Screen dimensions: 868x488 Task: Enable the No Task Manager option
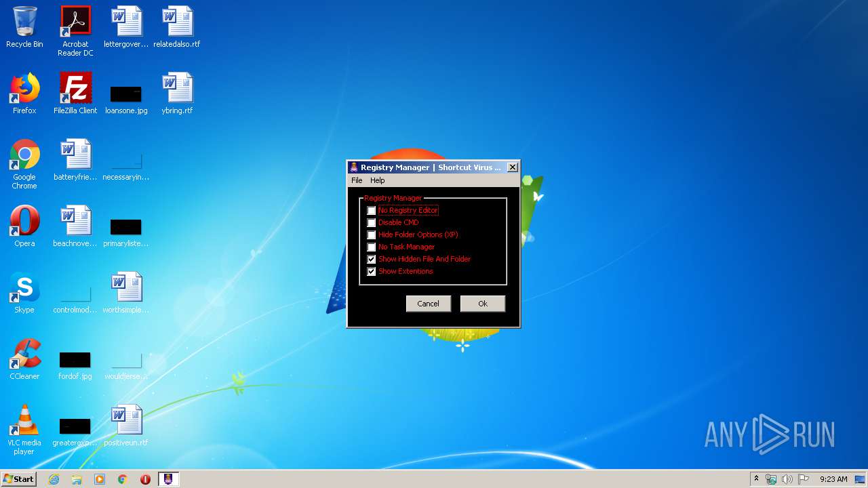[372, 247]
